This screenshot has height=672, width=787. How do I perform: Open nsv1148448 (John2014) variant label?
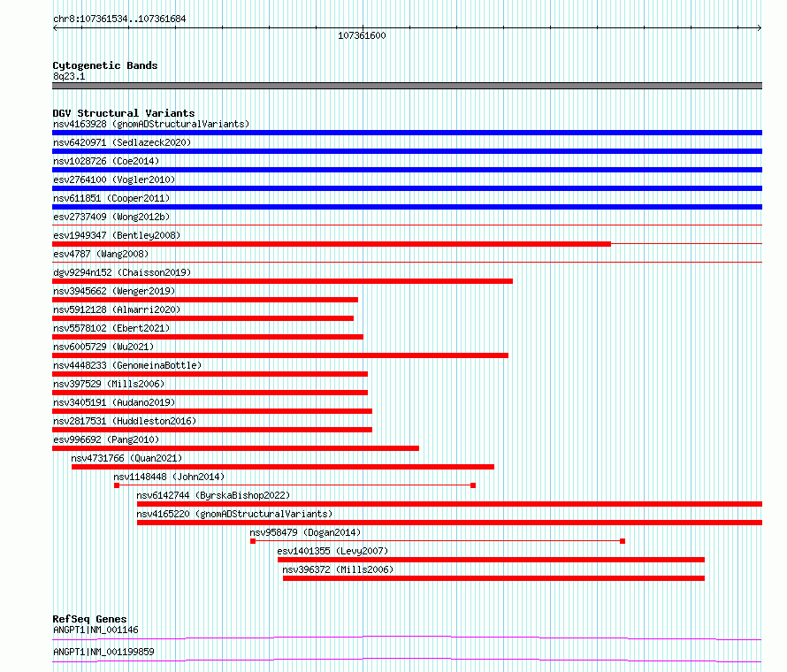pyautogui.click(x=169, y=477)
